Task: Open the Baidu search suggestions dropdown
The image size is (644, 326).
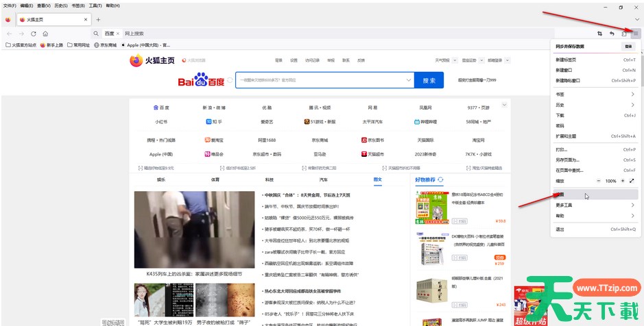Action: pyautogui.click(x=409, y=80)
